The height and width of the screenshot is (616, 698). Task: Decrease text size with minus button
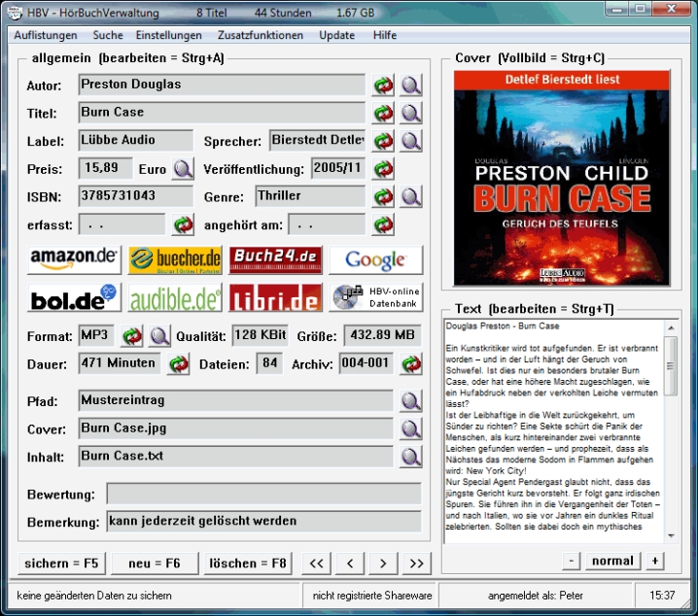click(x=572, y=562)
